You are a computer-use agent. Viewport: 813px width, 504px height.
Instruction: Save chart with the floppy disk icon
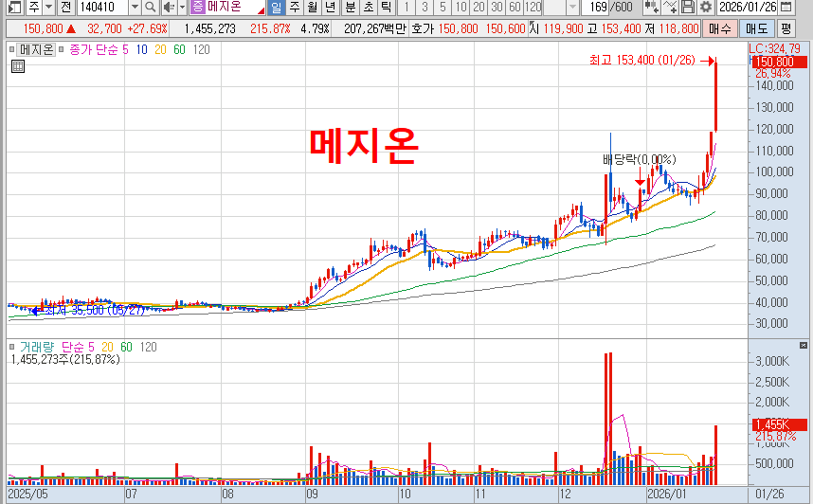click(688, 8)
